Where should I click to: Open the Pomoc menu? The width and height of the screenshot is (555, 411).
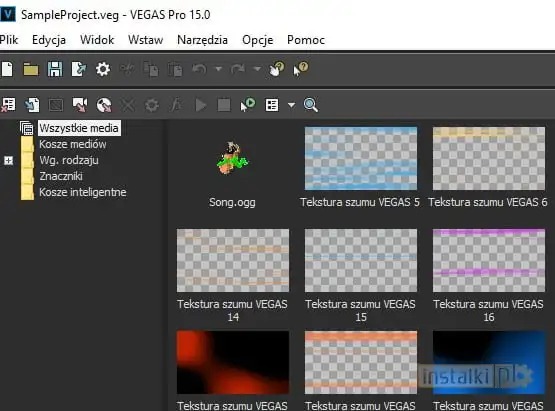(x=306, y=40)
